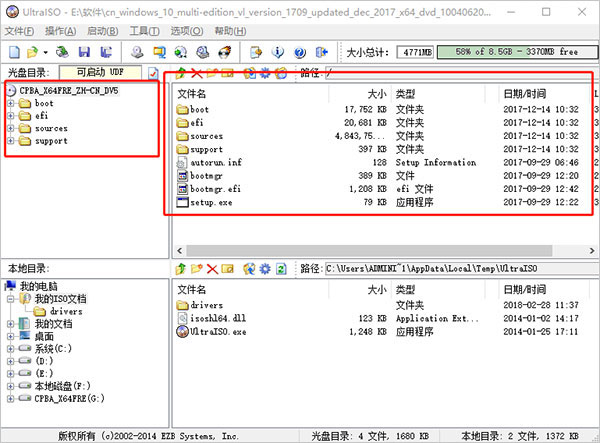The width and height of the screenshot is (600, 443).
Task: Create new folder in local directory toolbar
Action: pyautogui.click(x=197, y=269)
